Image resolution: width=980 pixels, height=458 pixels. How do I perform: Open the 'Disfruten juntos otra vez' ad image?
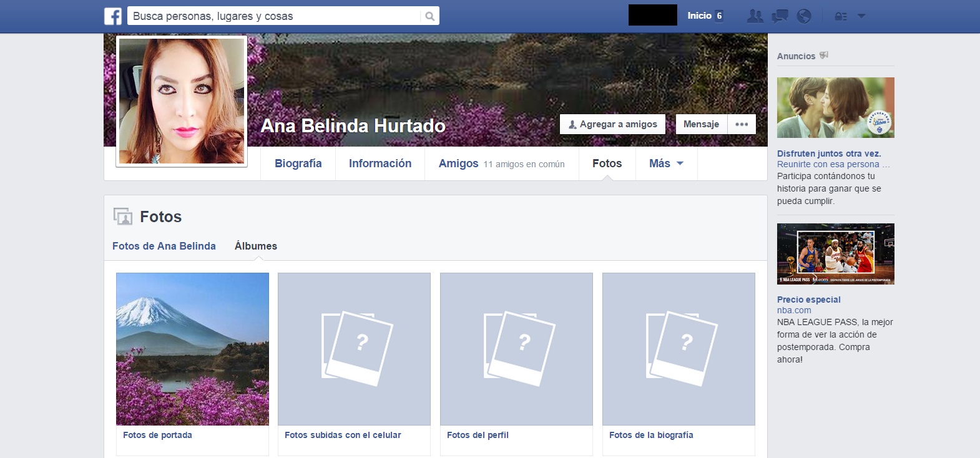point(835,107)
